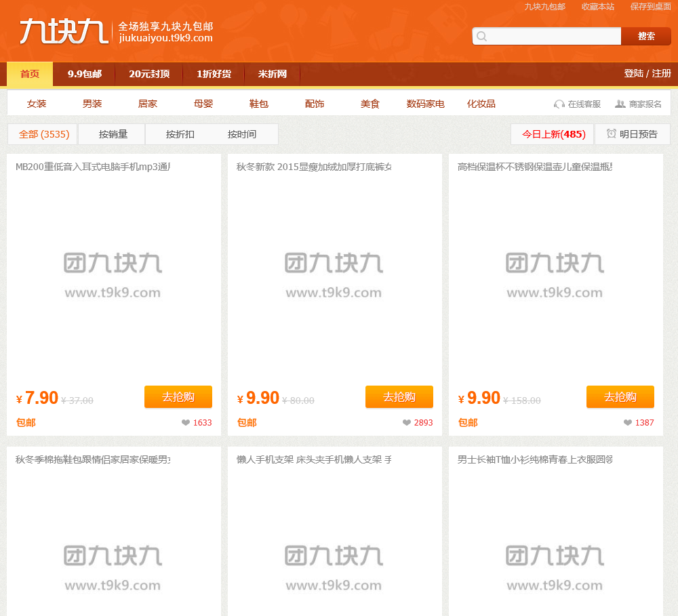Select the 全部 (3535) filter

(x=42, y=134)
